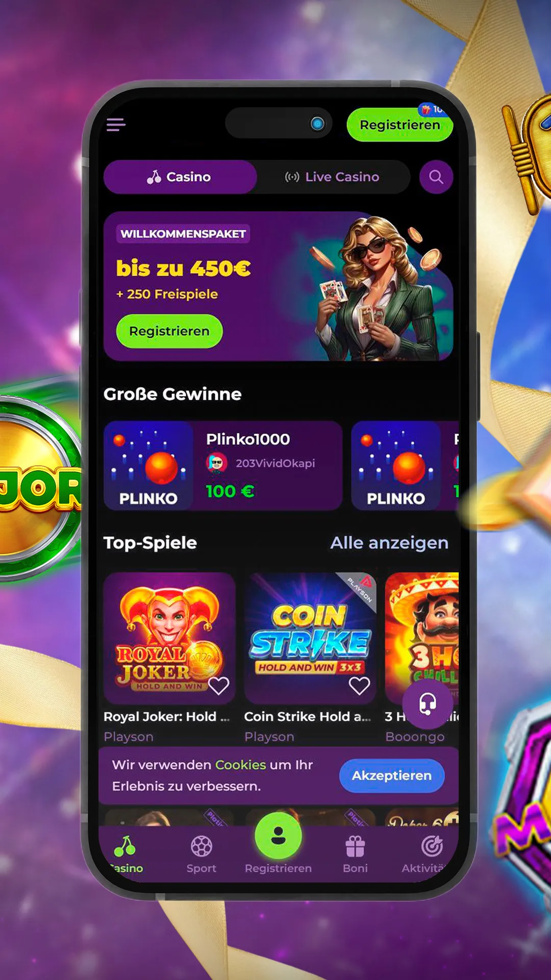Tap the Sport soccer ball icon

click(202, 846)
